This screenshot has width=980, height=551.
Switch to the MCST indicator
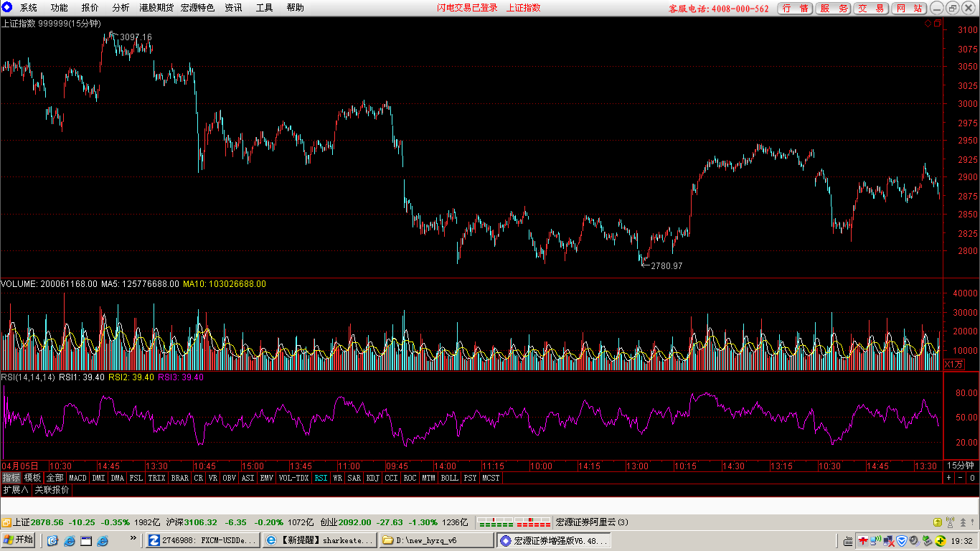[491, 478]
